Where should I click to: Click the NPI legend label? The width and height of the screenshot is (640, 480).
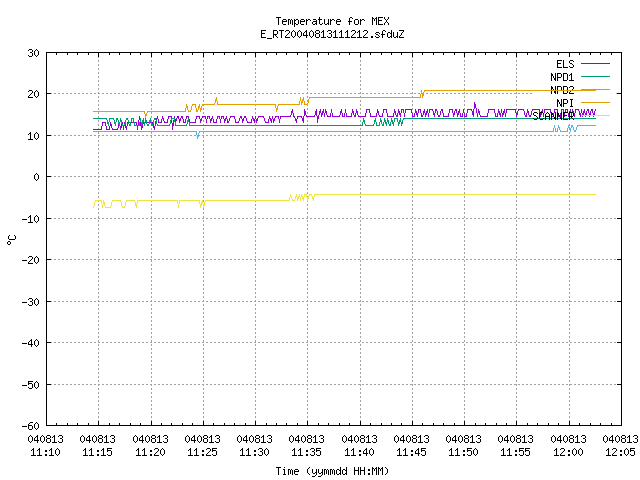pyautogui.click(x=565, y=103)
